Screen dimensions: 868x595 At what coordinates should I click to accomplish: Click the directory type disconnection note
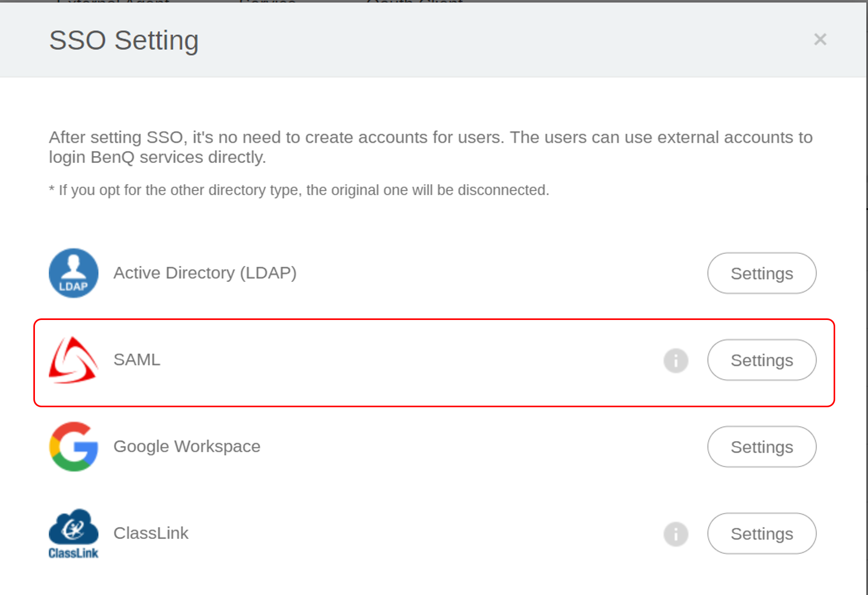(x=299, y=190)
